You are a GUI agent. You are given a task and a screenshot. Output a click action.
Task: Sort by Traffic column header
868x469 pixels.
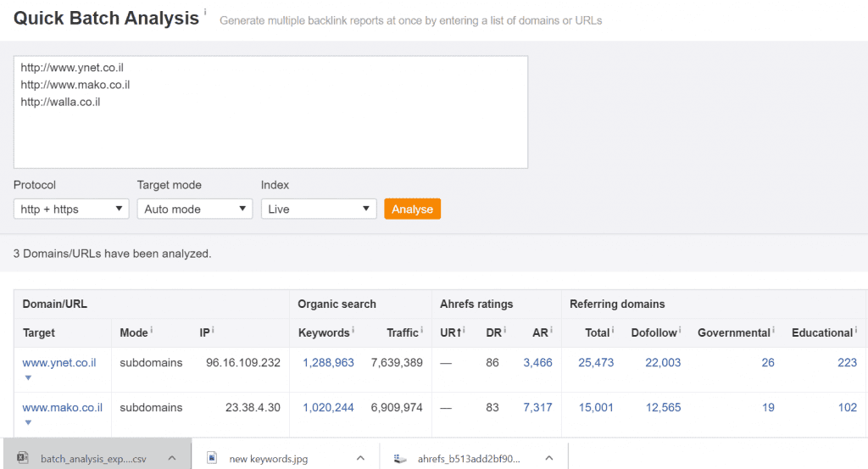click(403, 332)
